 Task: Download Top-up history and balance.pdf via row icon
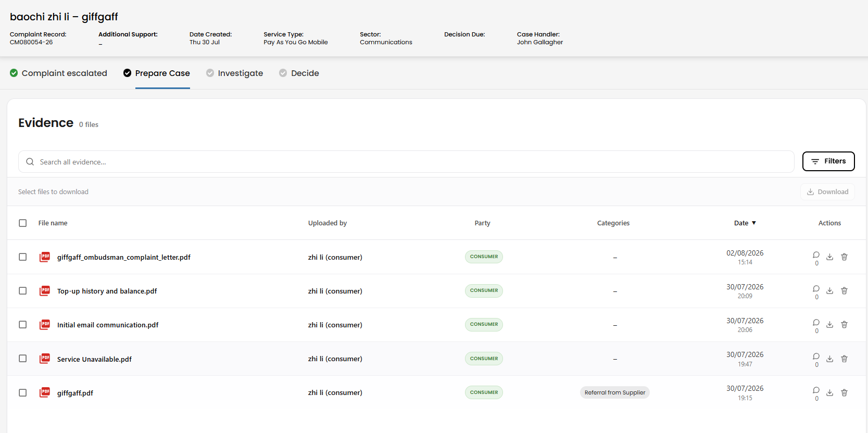(x=830, y=291)
